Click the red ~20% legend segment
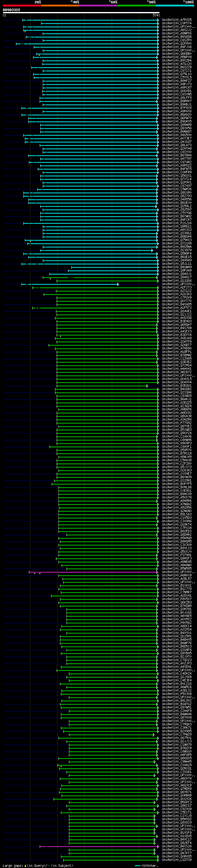 [22, 6]
